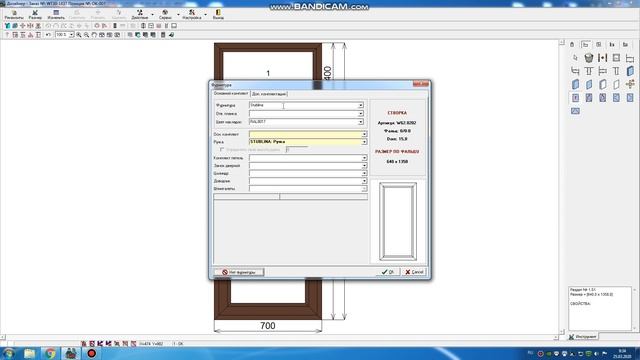The width and height of the screenshot is (640, 360).
Task: Open File Explorer from the taskbar
Action: 29,353
